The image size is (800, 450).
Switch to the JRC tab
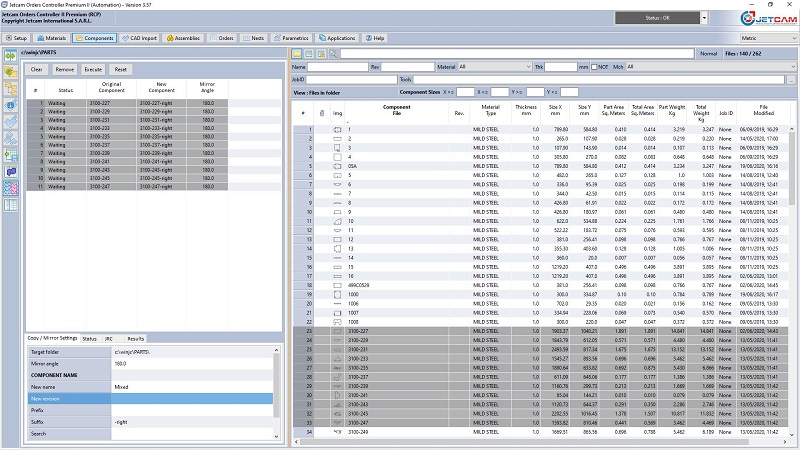tap(108, 339)
